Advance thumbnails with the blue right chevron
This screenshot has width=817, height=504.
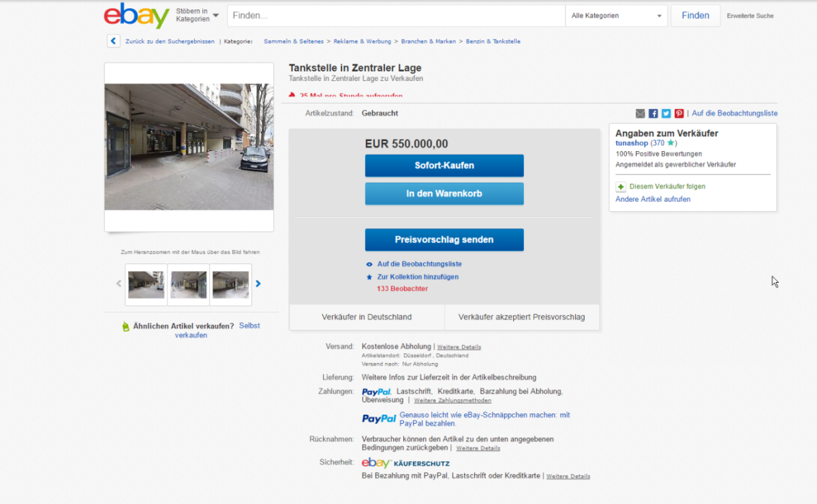(258, 283)
